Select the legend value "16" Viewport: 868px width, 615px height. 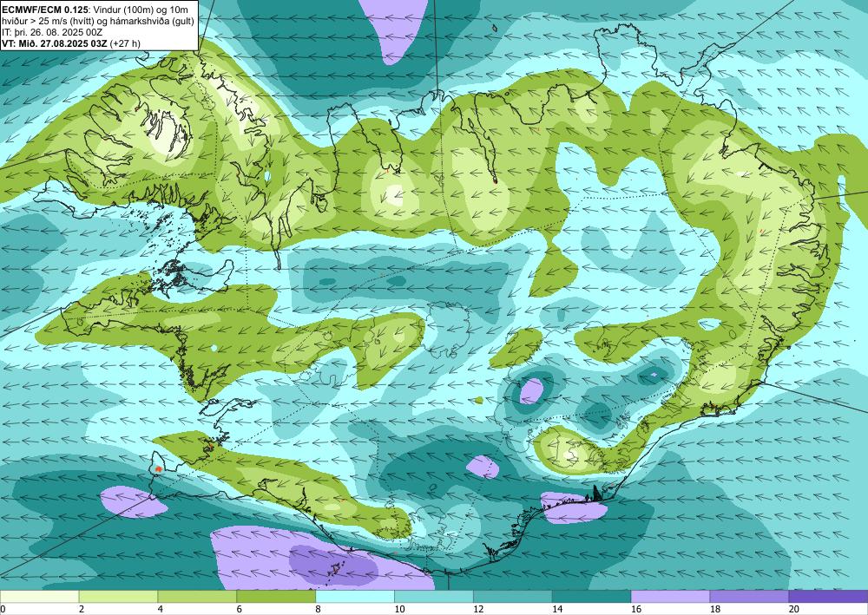(636, 609)
